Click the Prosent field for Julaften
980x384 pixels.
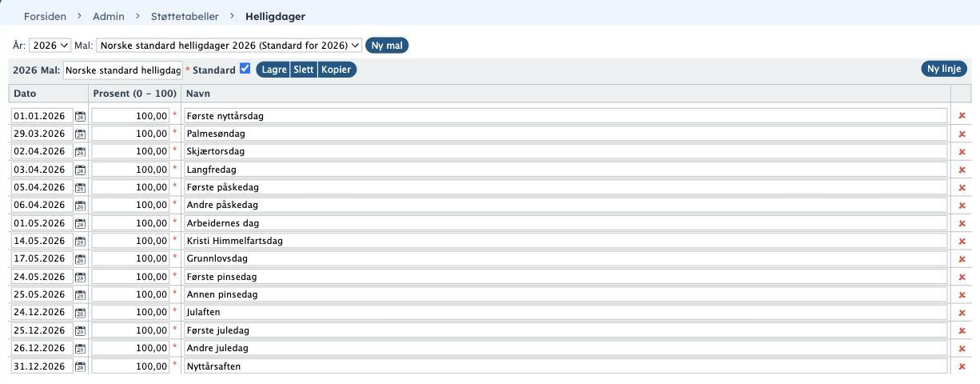(131, 313)
